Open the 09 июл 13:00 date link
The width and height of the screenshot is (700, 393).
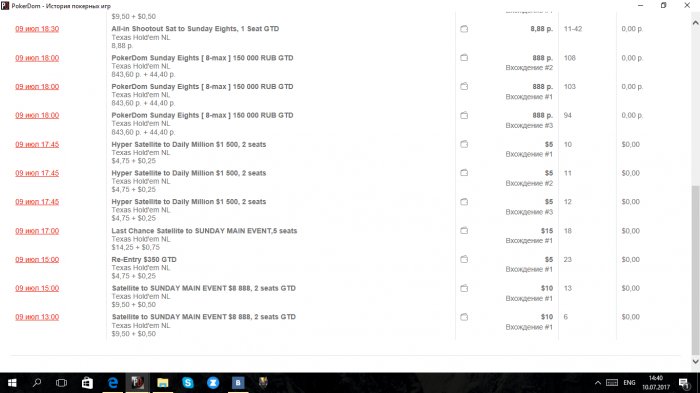point(37,317)
